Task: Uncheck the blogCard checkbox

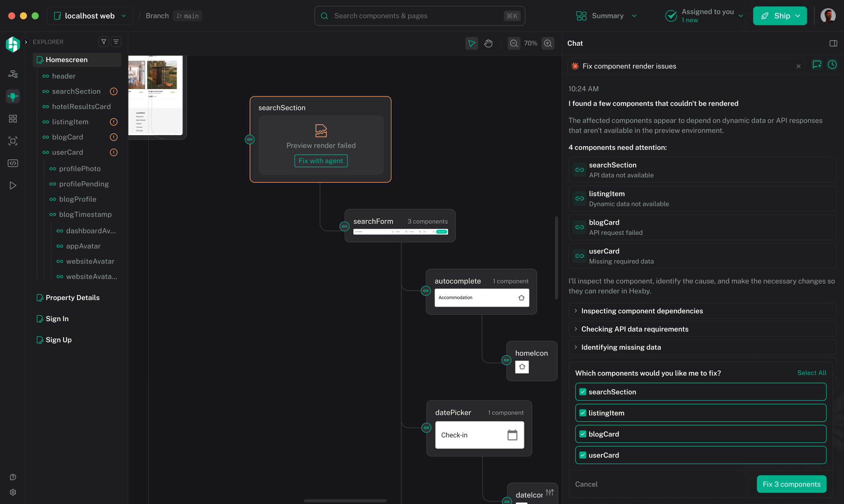Action: tap(583, 434)
